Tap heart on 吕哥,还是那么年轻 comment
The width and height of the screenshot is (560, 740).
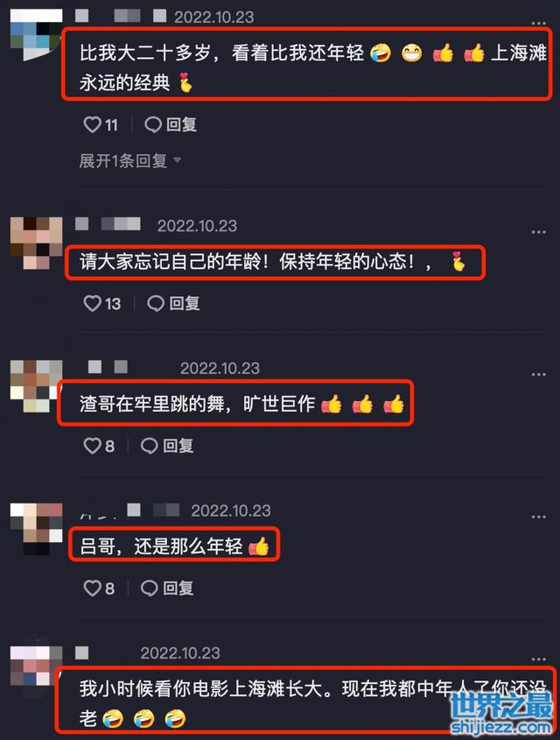92,588
